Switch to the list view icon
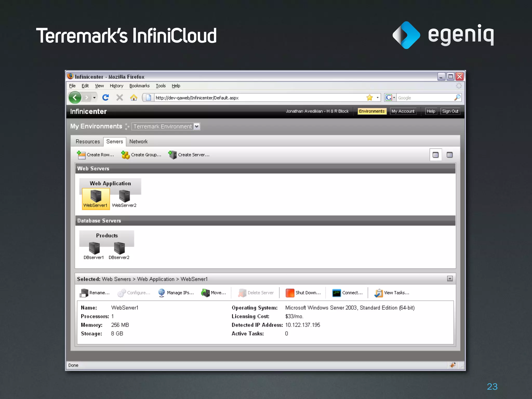532x399 pixels. [x=450, y=155]
